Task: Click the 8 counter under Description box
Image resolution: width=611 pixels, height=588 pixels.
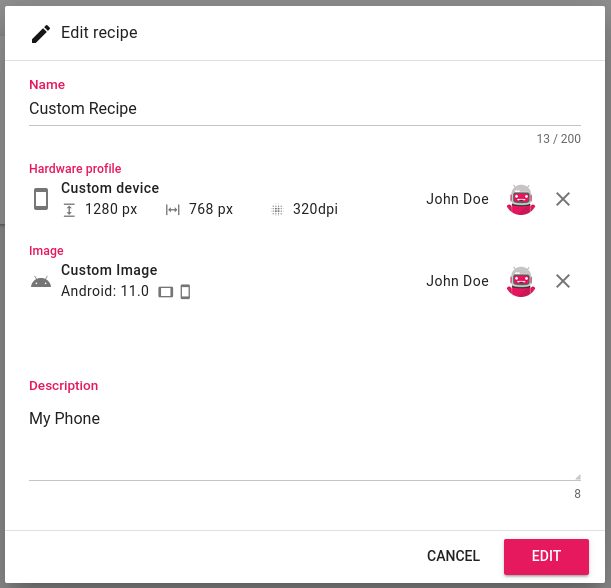Action: pyautogui.click(x=577, y=494)
